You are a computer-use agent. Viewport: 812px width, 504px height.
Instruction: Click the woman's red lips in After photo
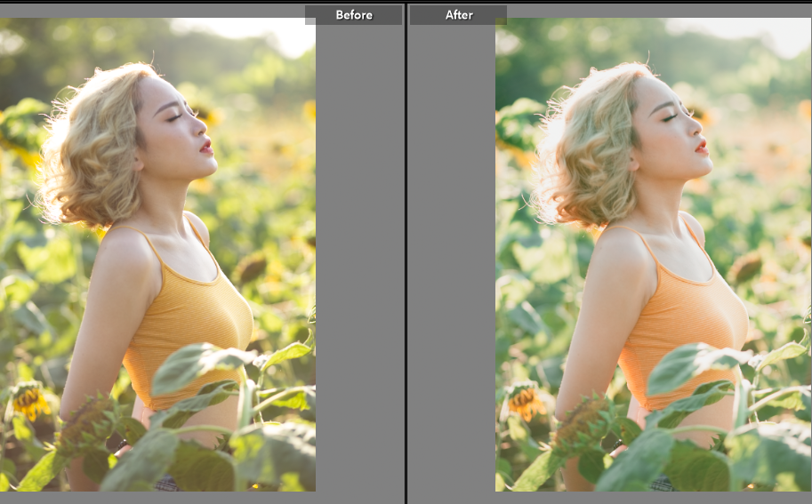click(702, 147)
